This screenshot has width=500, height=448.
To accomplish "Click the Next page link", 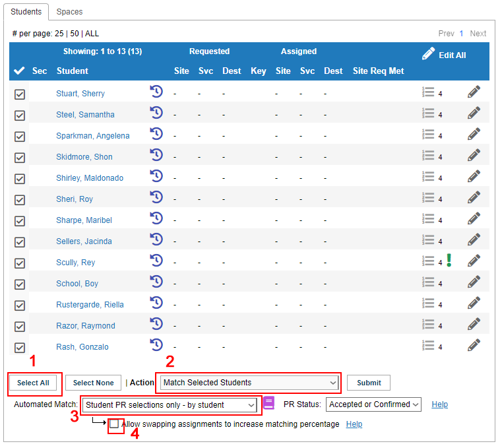I will (x=478, y=34).
